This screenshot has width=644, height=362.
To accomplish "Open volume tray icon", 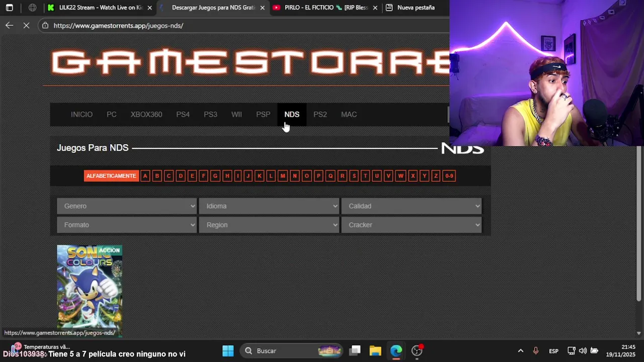I will click(583, 350).
